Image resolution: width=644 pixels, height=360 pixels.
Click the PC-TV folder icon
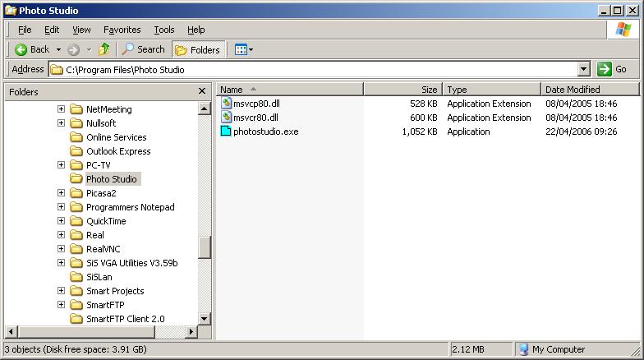pos(76,164)
